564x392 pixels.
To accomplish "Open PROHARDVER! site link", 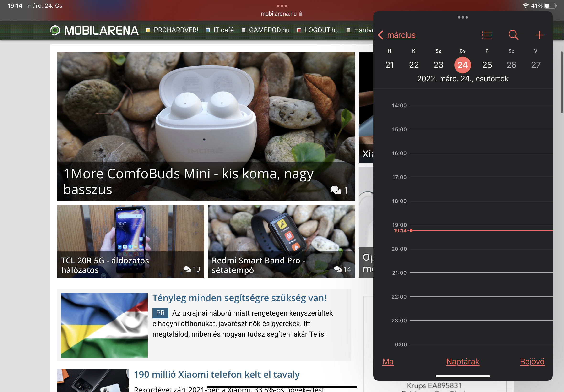I will pos(176,30).
